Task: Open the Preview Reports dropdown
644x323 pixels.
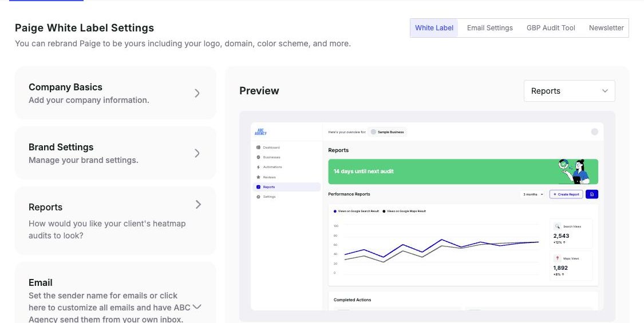Action: tap(569, 91)
